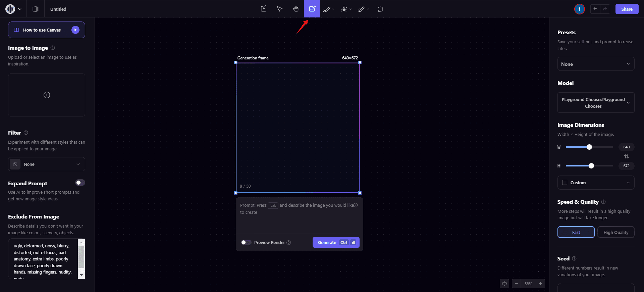
Task: Click the import image icon in toolbar
Action: [264, 9]
